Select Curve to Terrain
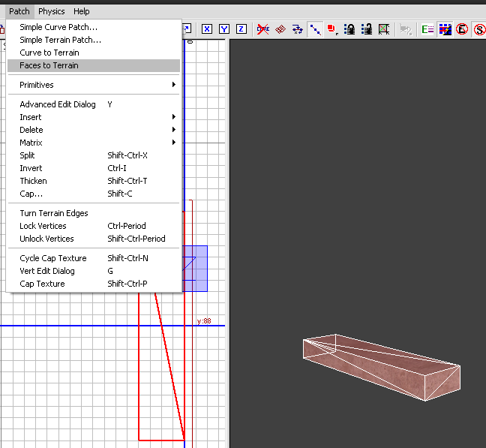The image size is (486, 448). pos(94,53)
